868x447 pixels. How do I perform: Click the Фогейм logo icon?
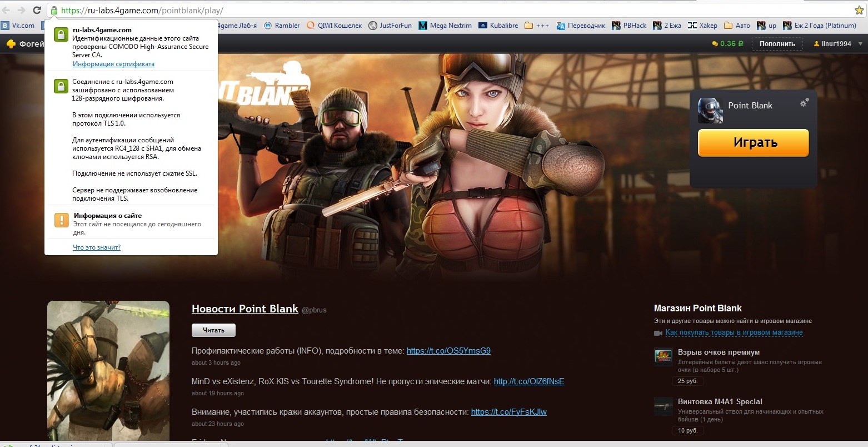pyautogui.click(x=11, y=44)
